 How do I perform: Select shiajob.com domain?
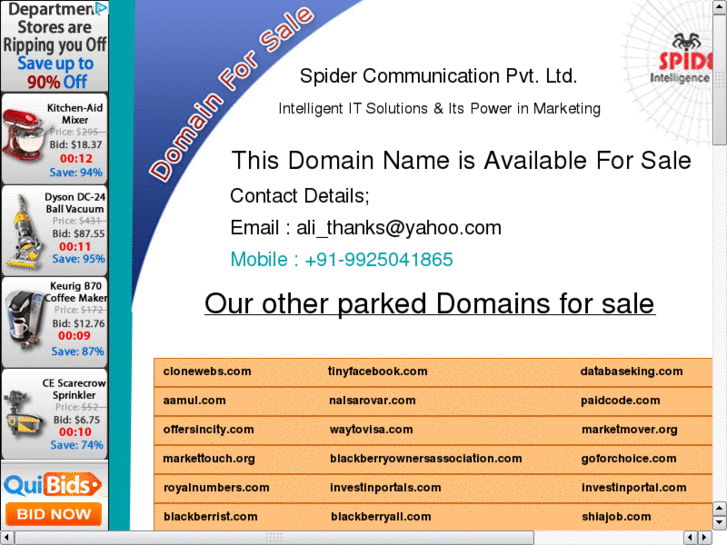point(617,517)
